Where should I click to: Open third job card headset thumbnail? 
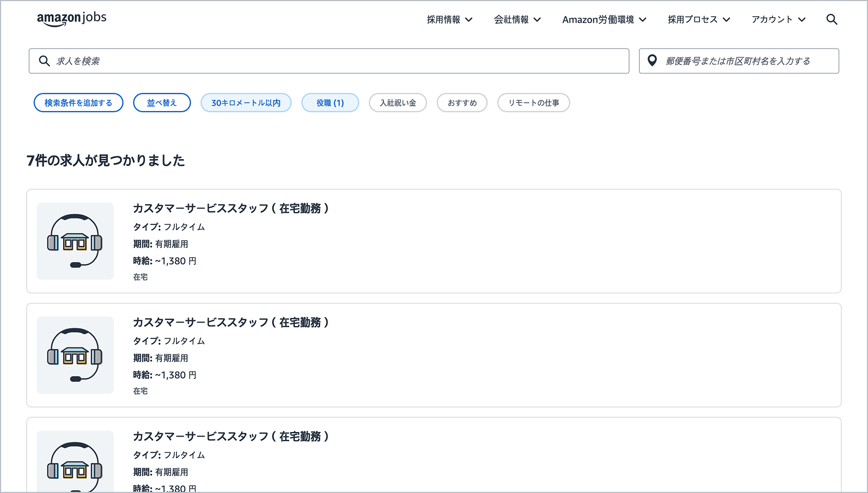tap(76, 461)
